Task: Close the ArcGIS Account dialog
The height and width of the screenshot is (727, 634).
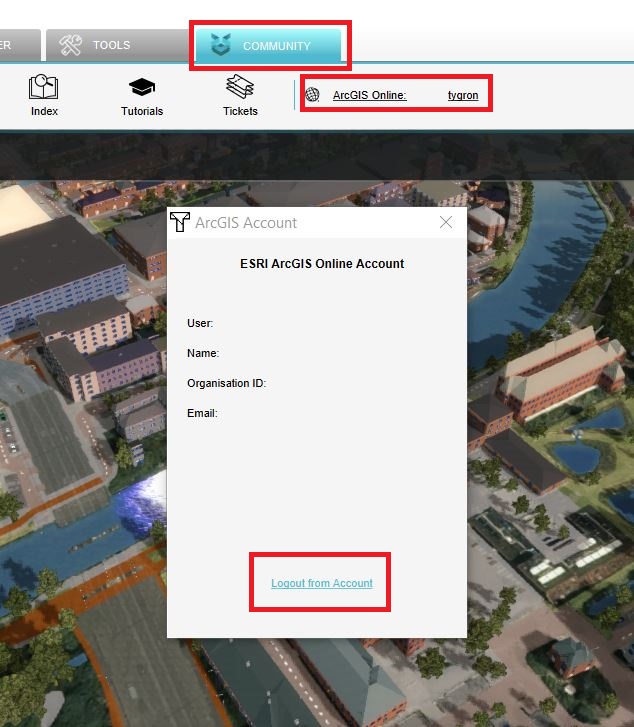Action: click(x=446, y=222)
